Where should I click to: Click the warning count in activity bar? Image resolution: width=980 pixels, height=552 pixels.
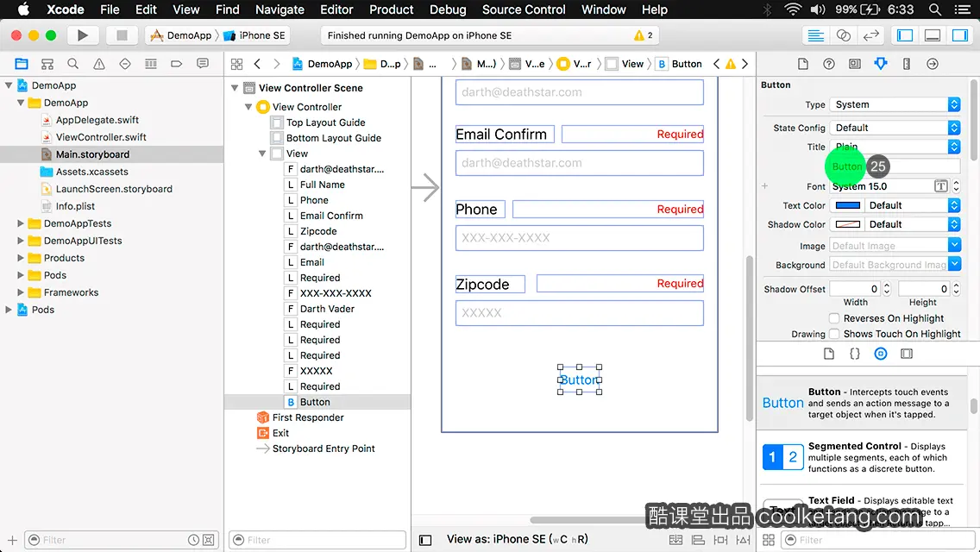click(644, 35)
